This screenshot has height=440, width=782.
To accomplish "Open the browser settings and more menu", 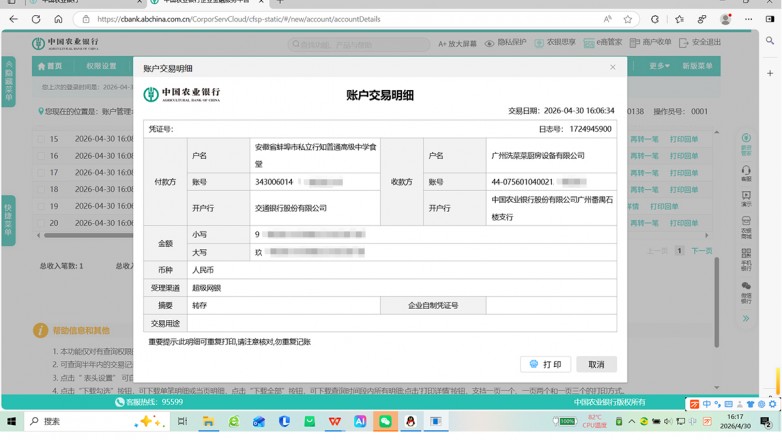I will pos(748,19).
